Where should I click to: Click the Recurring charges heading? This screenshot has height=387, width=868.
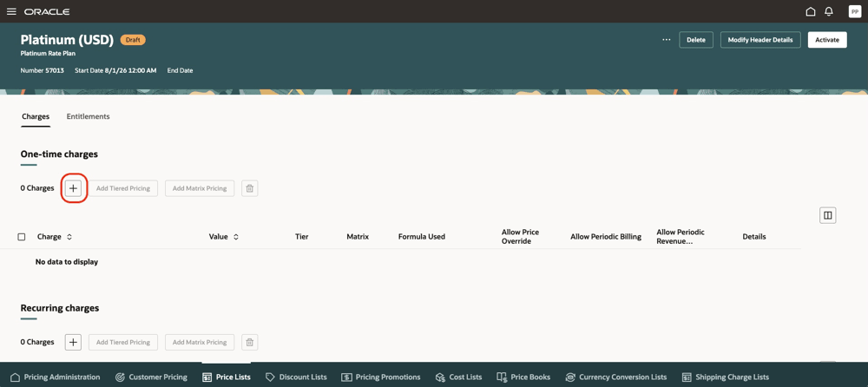60,308
